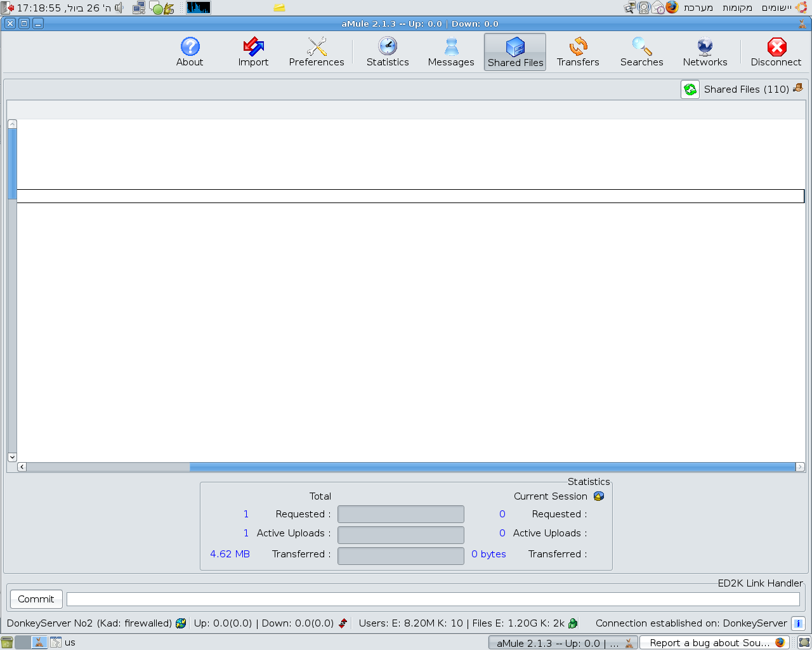Click the Import toolbar icon
Viewport: 812px width, 650px height.
coord(253,52)
